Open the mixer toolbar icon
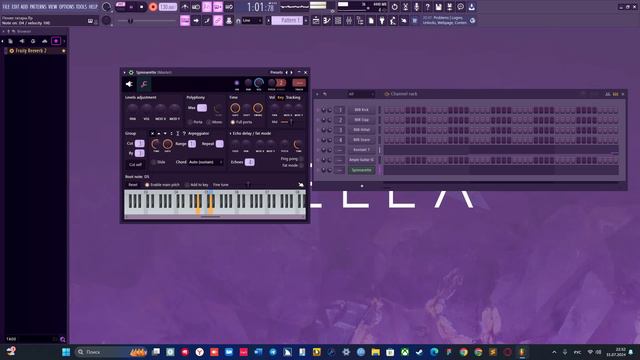This screenshot has width=640, height=360. (349, 20)
